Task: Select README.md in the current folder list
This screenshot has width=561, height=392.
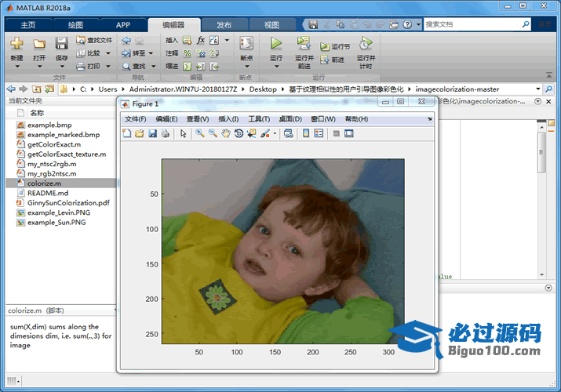Action: click(48, 193)
